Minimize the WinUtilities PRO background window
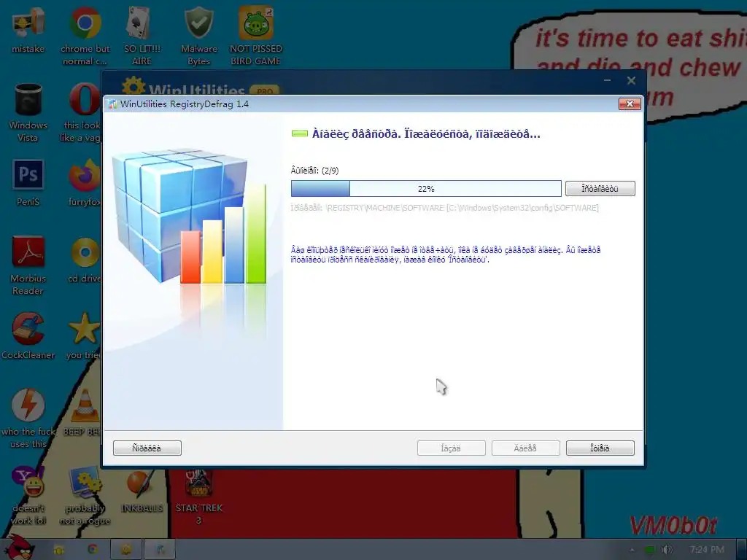The height and width of the screenshot is (560, 747). click(608, 80)
